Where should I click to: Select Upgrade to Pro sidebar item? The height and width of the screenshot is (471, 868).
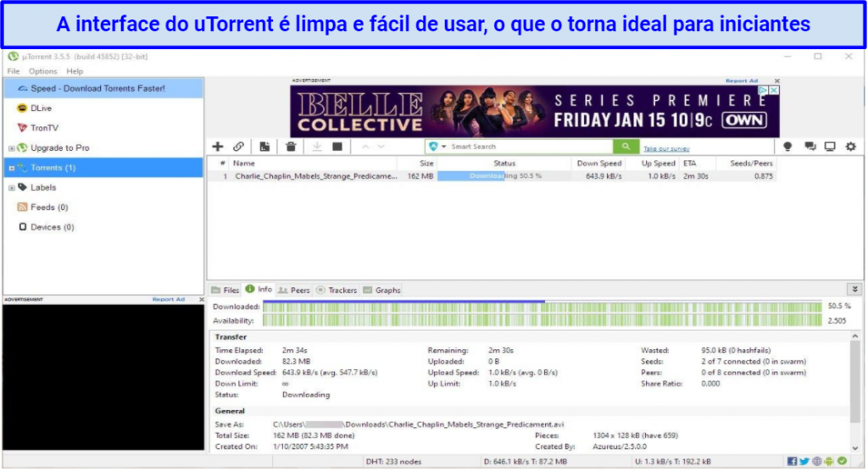tap(60, 147)
